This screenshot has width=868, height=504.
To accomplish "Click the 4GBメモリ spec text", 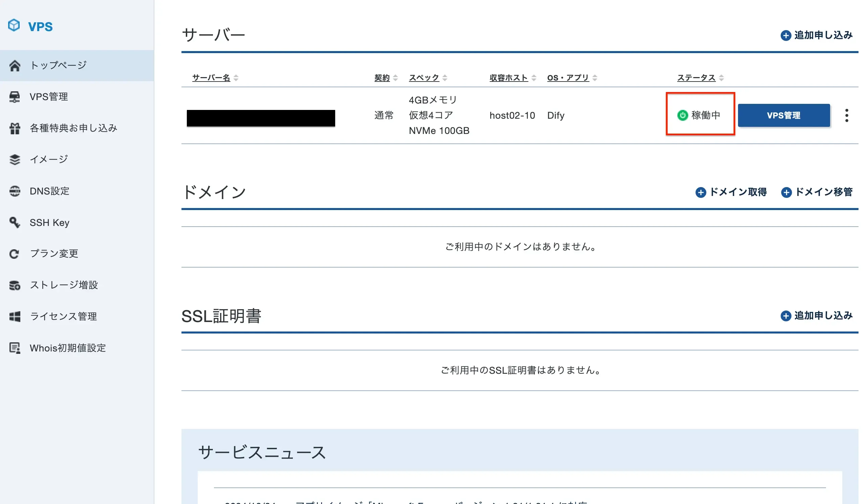I will (x=433, y=100).
